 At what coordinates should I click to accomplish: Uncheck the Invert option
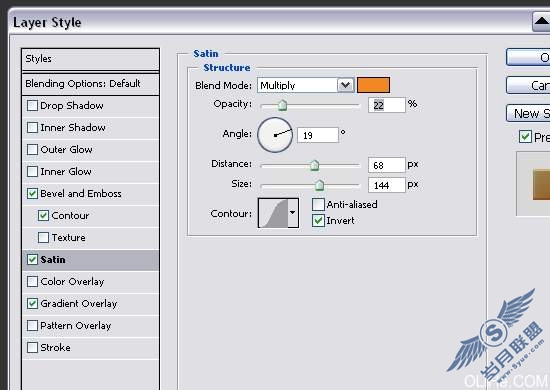318,221
